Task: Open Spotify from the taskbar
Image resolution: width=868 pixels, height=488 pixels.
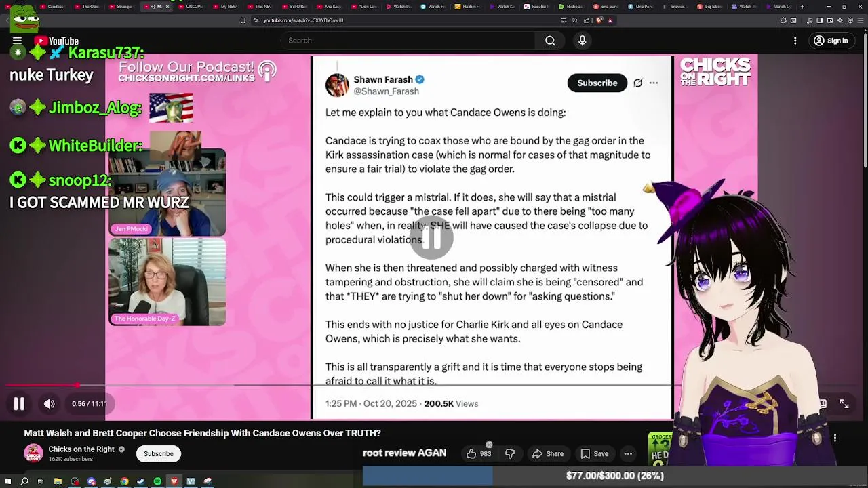Action: click(x=157, y=481)
